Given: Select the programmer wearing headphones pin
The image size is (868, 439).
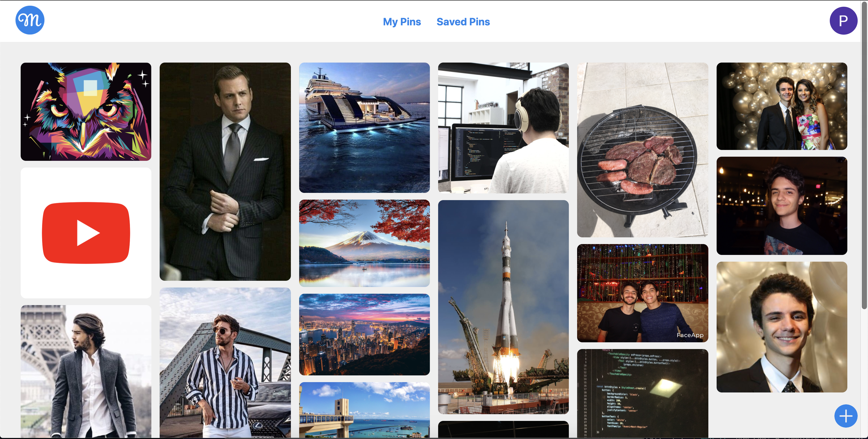Looking at the screenshot, I should 503,128.
